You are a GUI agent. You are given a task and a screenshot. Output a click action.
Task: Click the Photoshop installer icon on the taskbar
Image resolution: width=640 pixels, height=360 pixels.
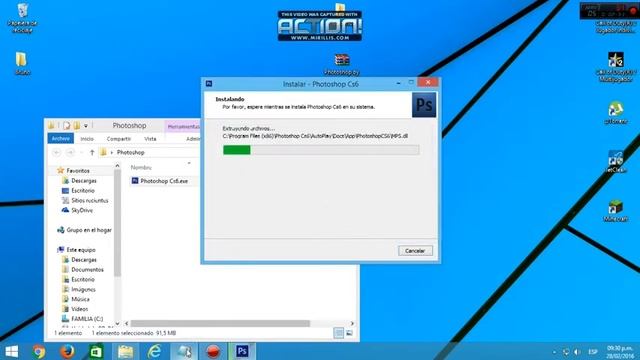coord(242,351)
